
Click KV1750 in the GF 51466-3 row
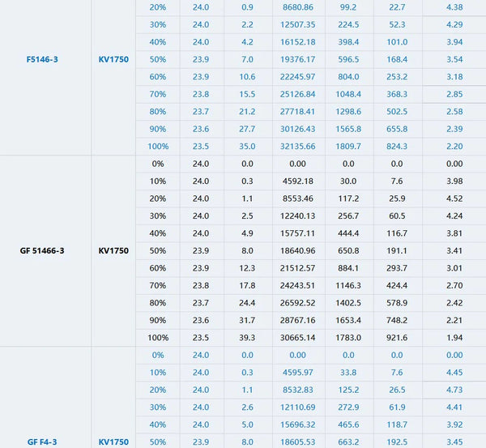tap(113, 250)
